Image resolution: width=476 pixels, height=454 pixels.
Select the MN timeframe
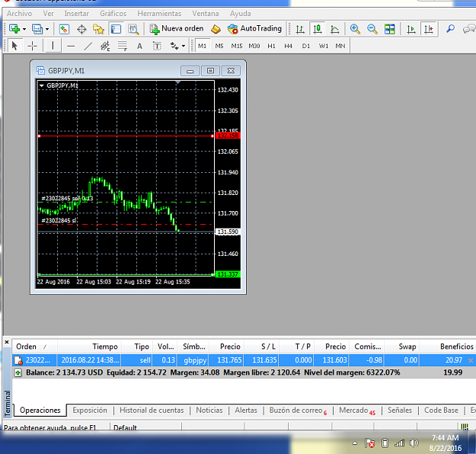pyautogui.click(x=340, y=46)
